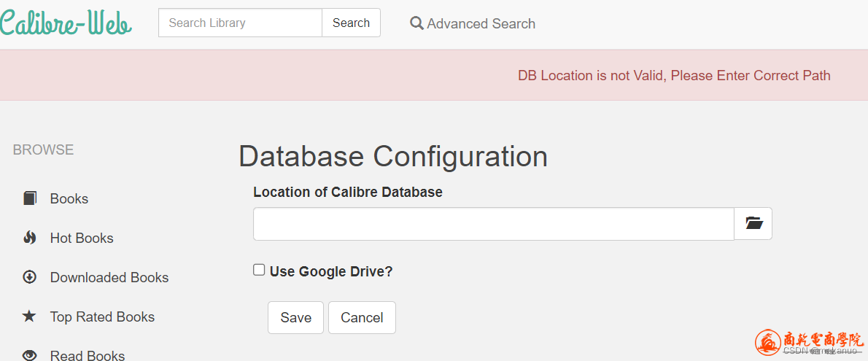Navigate to Downloaded Books

click(109, 277)
